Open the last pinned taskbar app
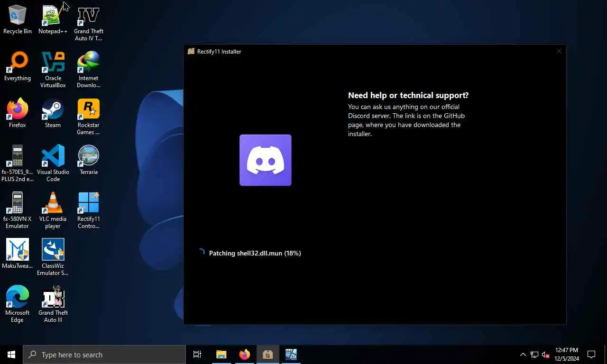The height and width of the screenshot is (364, 607). [291, 355]
